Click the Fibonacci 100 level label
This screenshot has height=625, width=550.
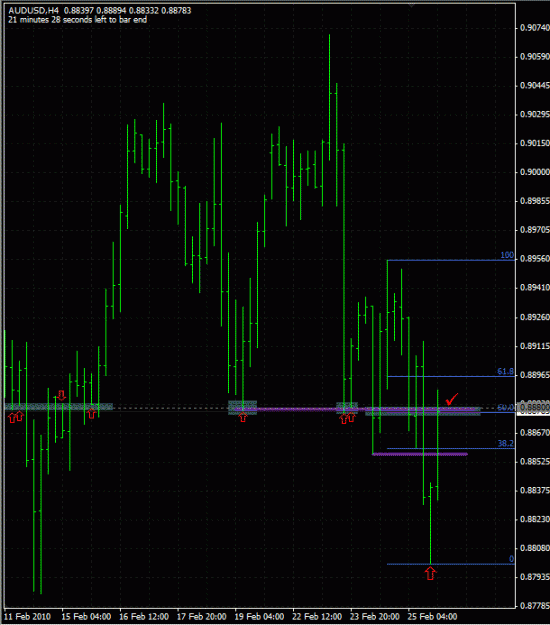pos(507,255)
